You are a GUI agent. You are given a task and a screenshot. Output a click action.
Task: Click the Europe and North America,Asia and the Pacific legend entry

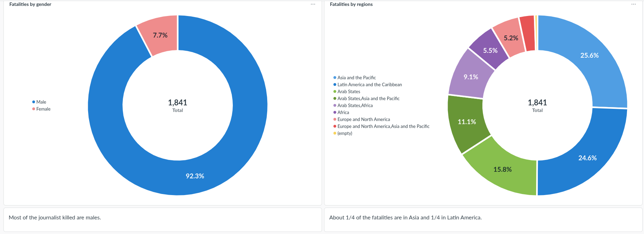(383, 126)
